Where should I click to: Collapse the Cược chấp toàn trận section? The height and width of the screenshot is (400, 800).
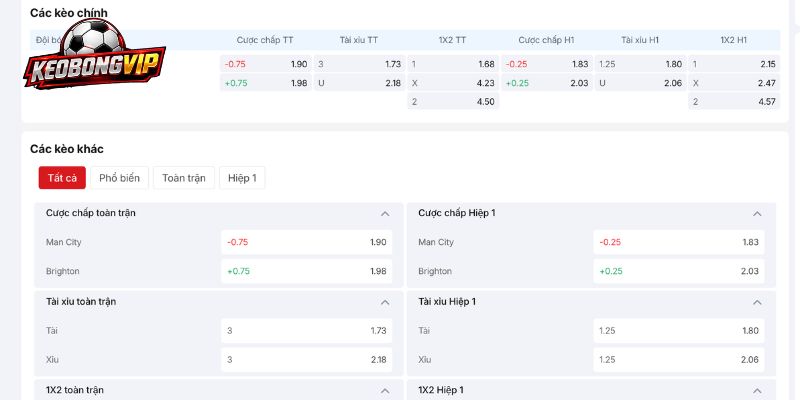[x=385, y=213]
